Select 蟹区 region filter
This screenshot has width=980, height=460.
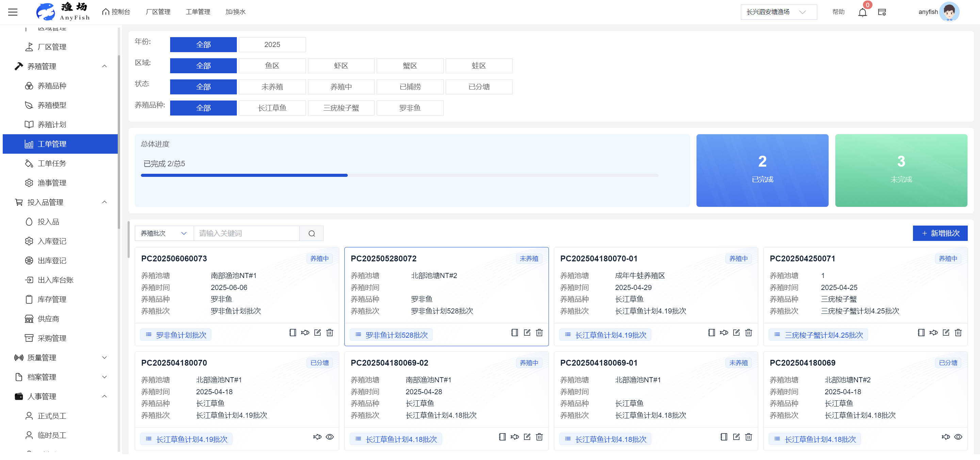410,65
